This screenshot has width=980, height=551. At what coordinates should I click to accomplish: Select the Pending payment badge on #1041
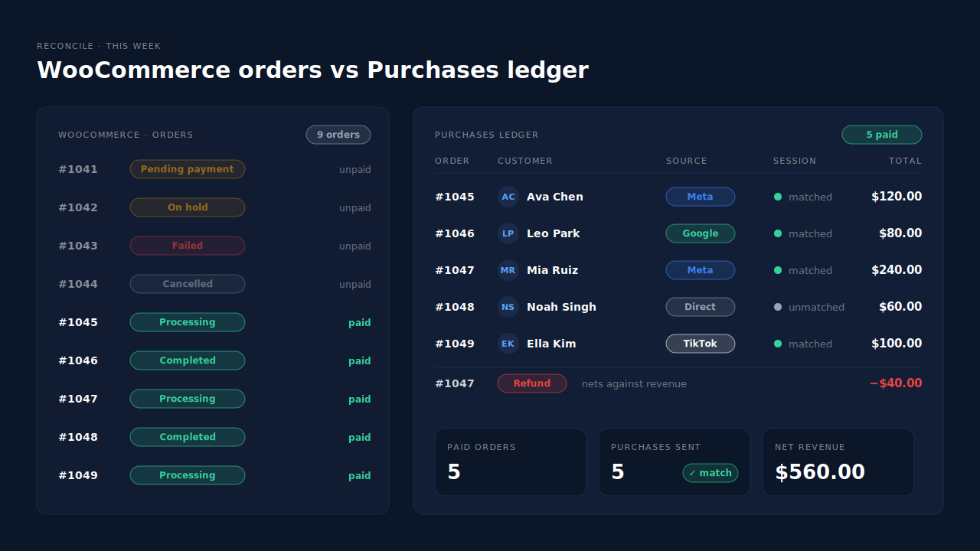188,169
